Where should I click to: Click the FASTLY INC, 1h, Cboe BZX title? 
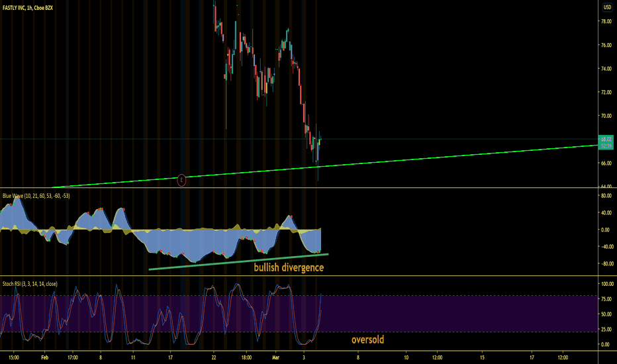coord(28,8)
